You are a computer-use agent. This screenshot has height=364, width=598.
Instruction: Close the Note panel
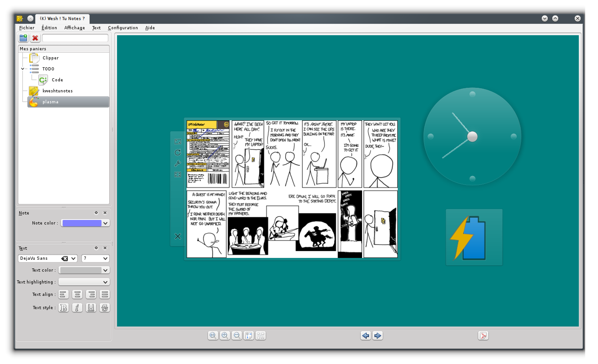pos(105,213)
